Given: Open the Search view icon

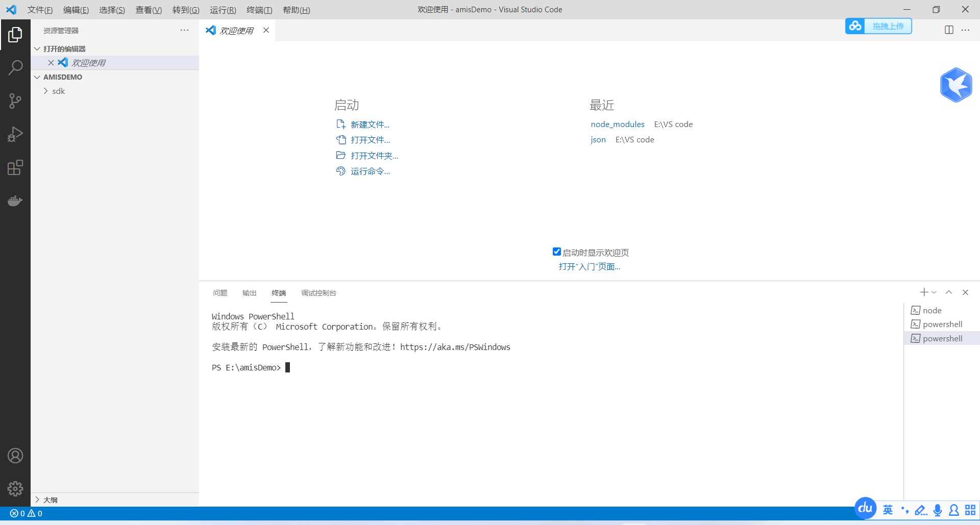Looking at the screenshot, I should click(15, 67).
